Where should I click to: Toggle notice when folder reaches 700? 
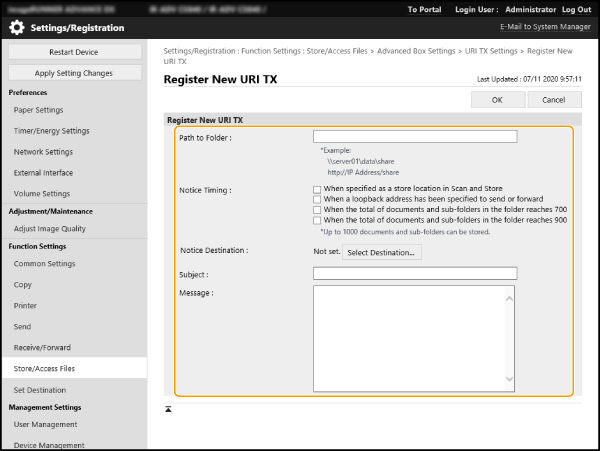(x=317, y=210)
